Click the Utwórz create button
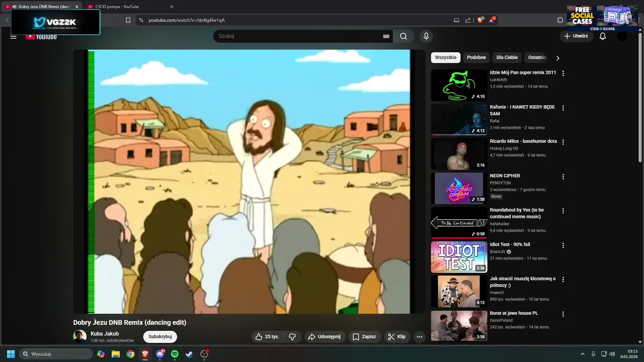 pos(576,36)
